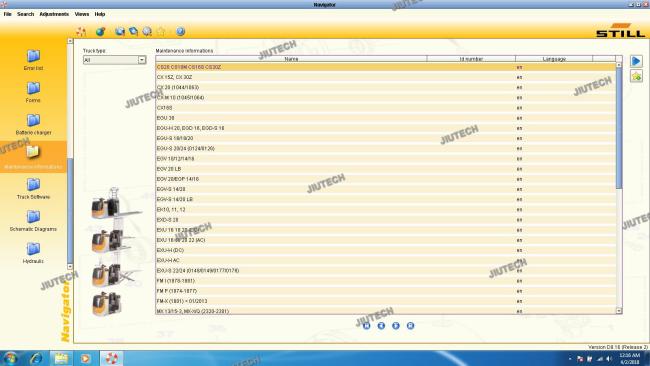Image resolution: width=650 pixels, height=366 pixels.
Task: Open Internet Explorer from the taskbar
Action: pos(36,358)
